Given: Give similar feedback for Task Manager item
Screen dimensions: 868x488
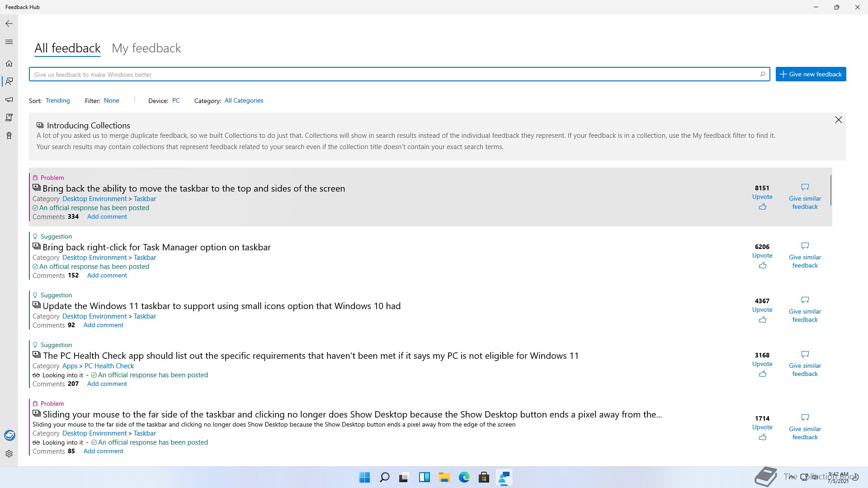Looking at the screenshot, I should tap(805, 256).
